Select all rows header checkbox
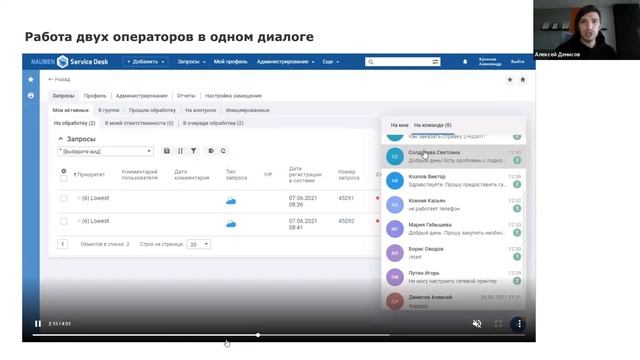Image resolution: width=640 pixels, height=360 pixels. click(x=64, y=178)
